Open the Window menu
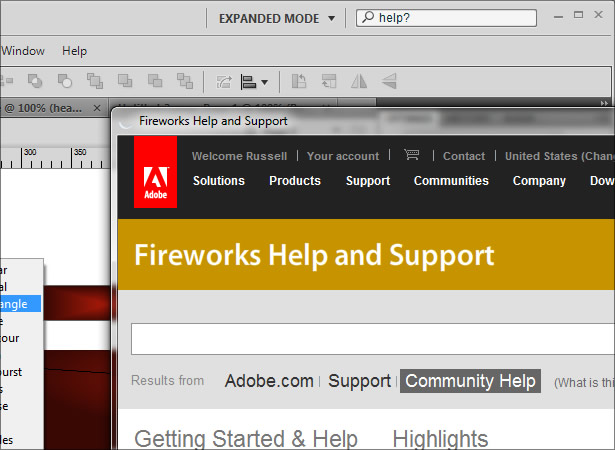The width and height of the screenshot is (615, 450). point(23,51)
